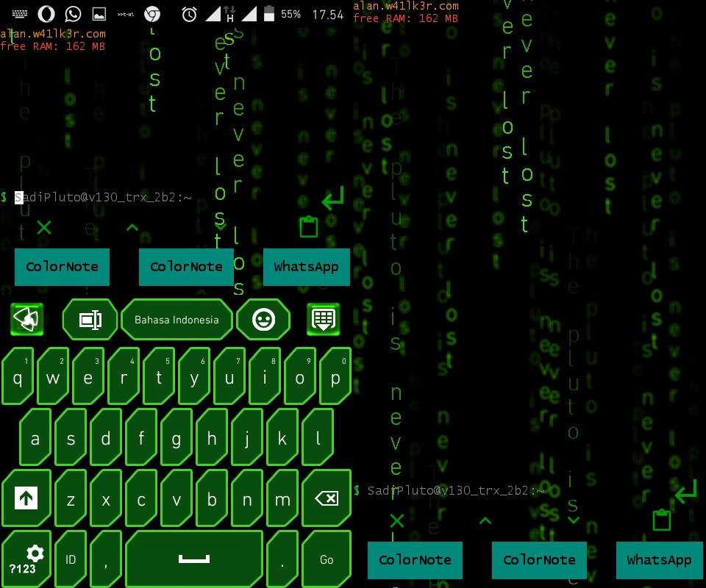706x588 pixels.
Task: Tap the comma key
Action: [106, 559]
